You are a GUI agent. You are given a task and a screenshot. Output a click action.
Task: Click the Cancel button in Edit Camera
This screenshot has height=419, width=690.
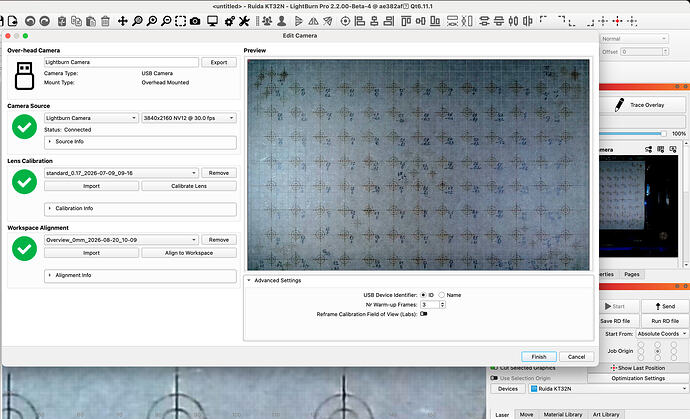coord(576,357)
